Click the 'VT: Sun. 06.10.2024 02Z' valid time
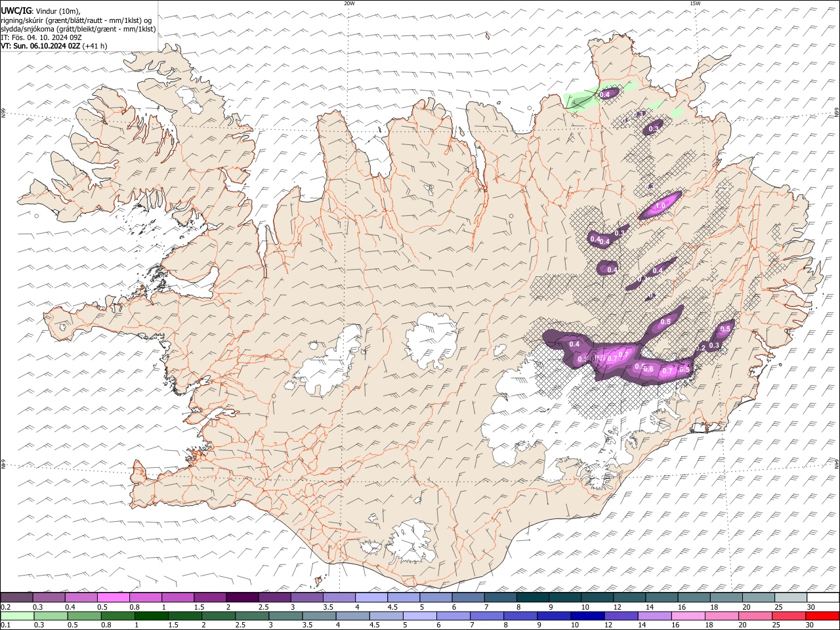 pyautogui.click(x=41, y=46)
